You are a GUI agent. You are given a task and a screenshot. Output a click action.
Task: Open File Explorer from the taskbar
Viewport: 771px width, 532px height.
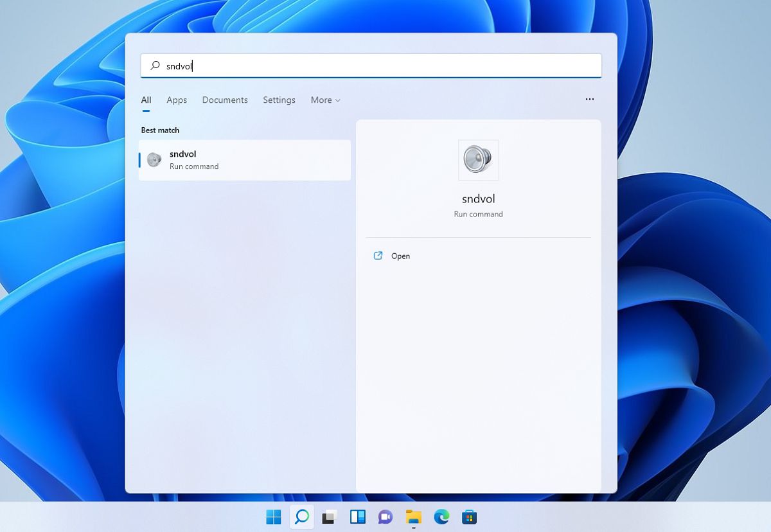(x=412, y=517)
